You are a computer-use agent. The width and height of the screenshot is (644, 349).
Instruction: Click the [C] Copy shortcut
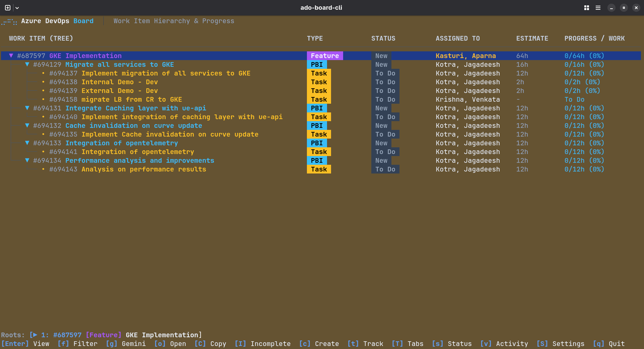[210, 344]
